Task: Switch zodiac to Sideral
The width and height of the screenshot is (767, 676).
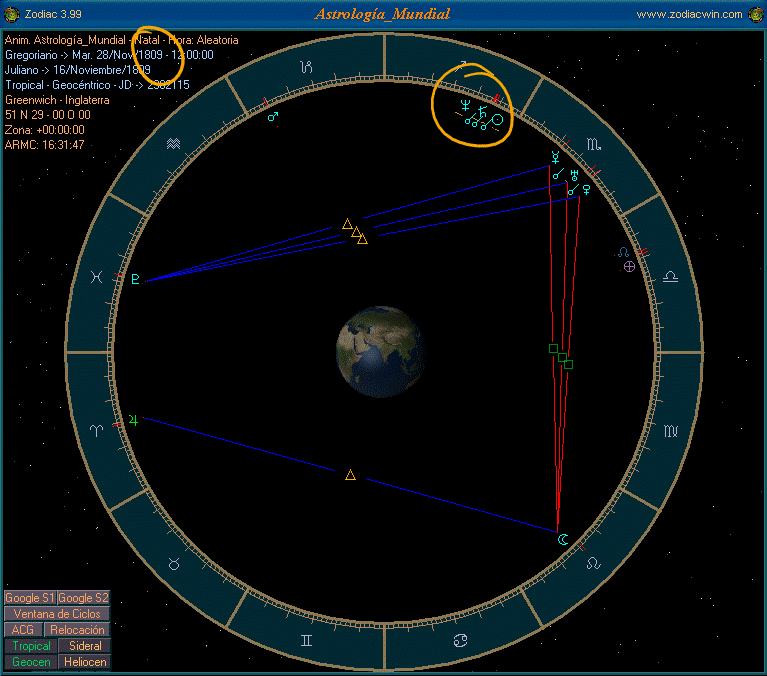Action: 85,646
